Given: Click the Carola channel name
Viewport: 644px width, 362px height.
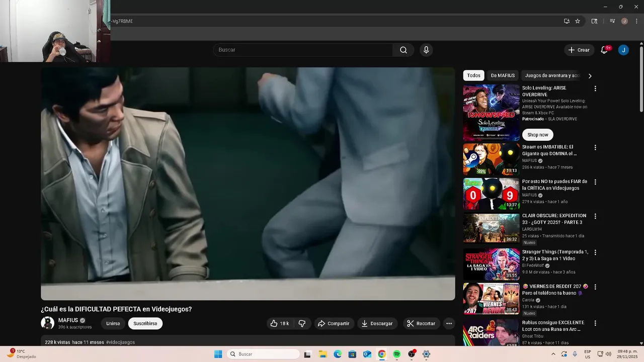Looking at the screenshot, I should click(x=528, y=300).
